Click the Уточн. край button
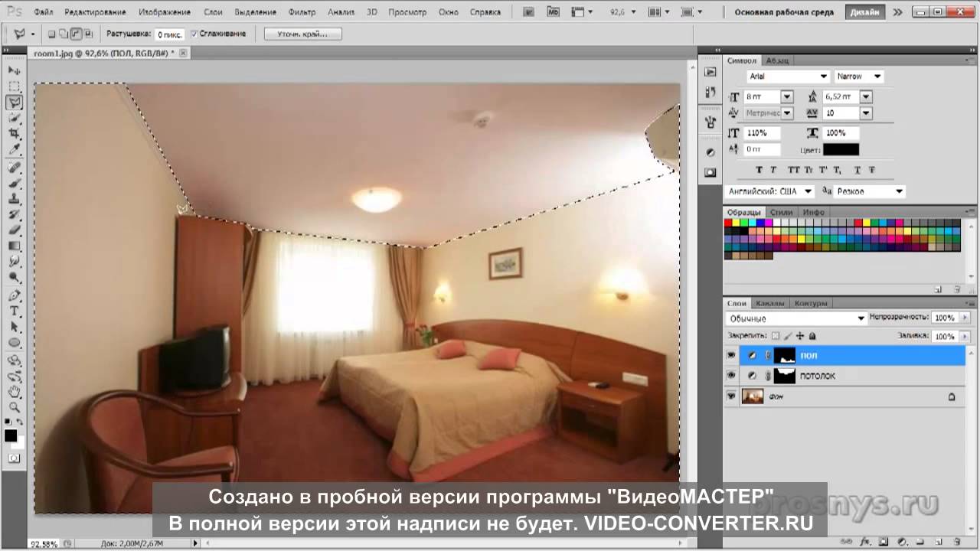The width and height of the screenshot is (980, 551). click(x=302, y=34)
